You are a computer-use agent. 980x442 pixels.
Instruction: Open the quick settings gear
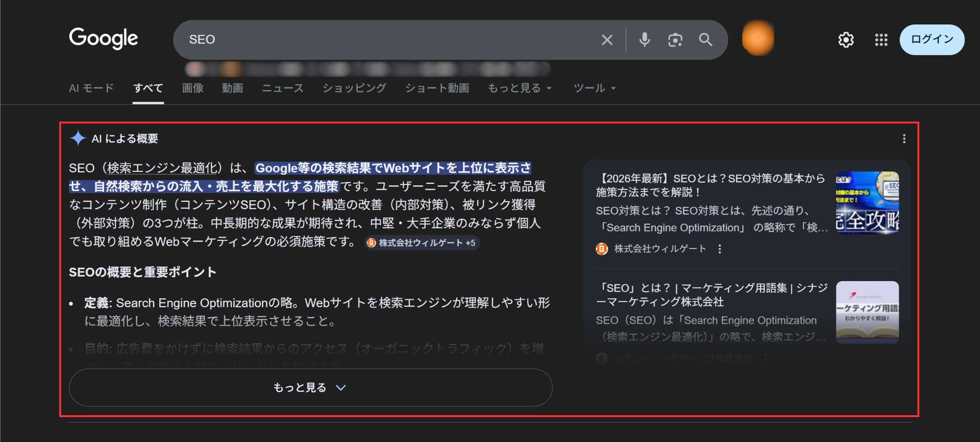(x=846, y=40)
